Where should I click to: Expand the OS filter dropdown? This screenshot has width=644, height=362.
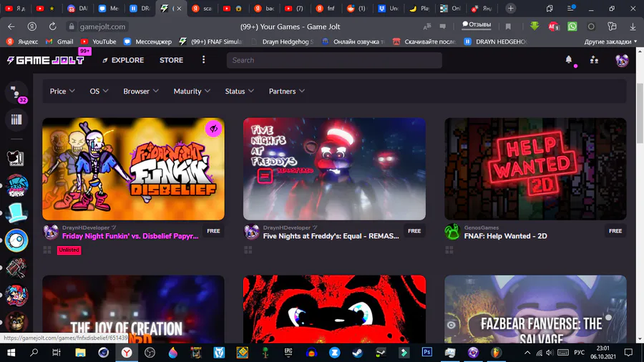click(x=99, y=91)
